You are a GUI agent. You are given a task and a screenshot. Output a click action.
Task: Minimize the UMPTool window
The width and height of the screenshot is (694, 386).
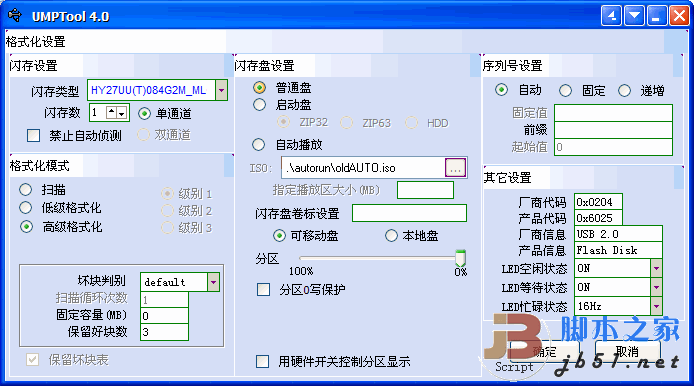pyautogui.click(x=657, y=16)
